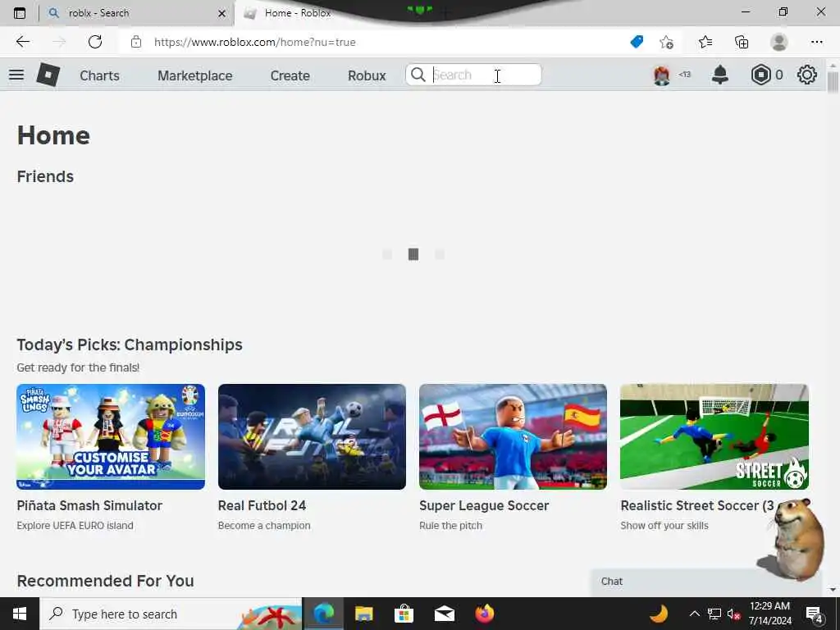Image resolution: width=840 pixels, height=630 pixels.
Task: Show hidden system tray icons
Action: tap(694, 614)
